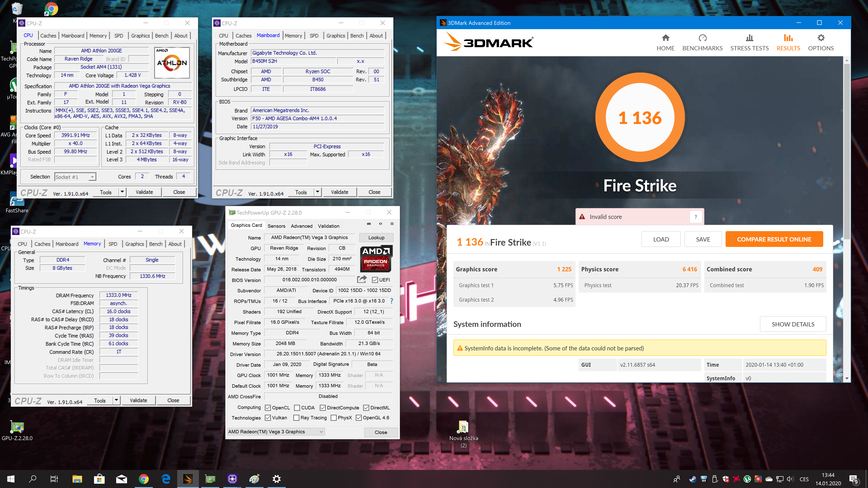The height and width of the screenshot is (488, 868).
Task: Click GPU-Z BIOS export share icon
Action: [x=362, y=279]
